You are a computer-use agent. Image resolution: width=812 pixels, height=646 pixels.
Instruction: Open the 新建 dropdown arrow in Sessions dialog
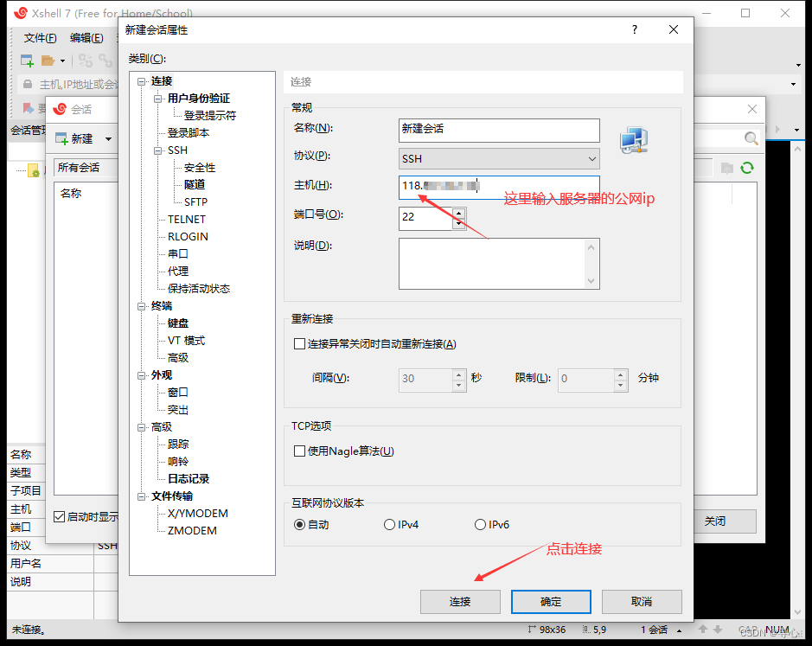point(108,139)
